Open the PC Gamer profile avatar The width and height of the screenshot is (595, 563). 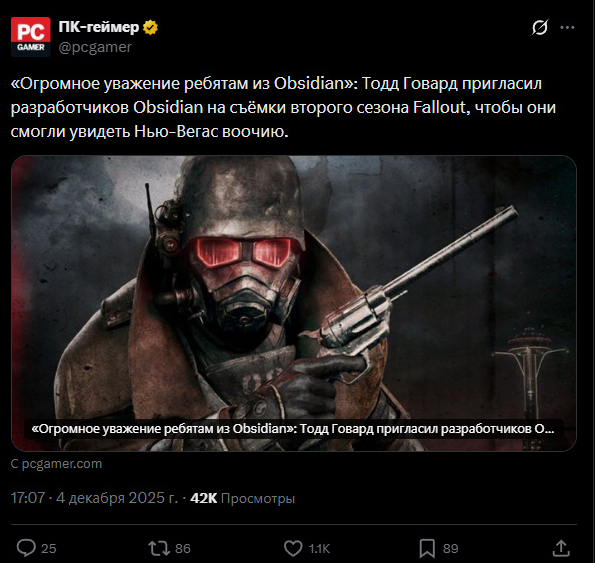30,36
